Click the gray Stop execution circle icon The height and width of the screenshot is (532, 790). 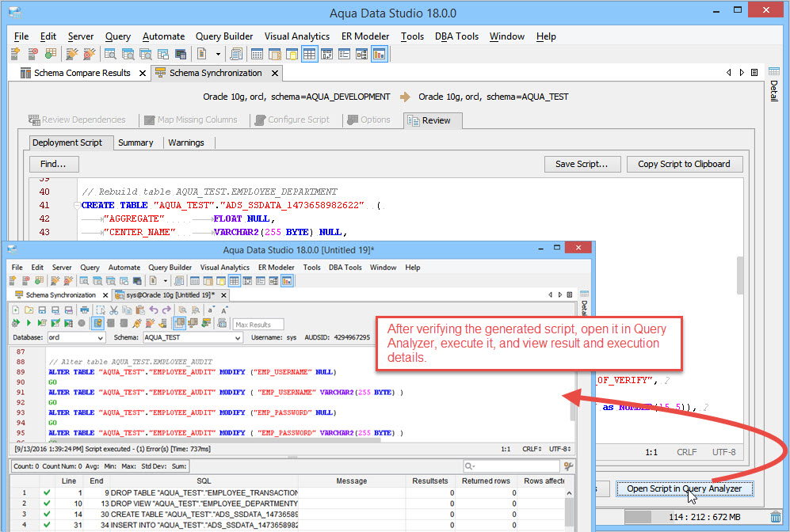tap(82, 323)
